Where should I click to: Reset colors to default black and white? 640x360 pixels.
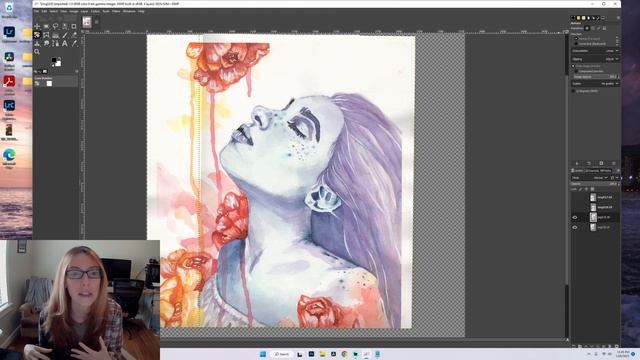[x=53, y=66]
